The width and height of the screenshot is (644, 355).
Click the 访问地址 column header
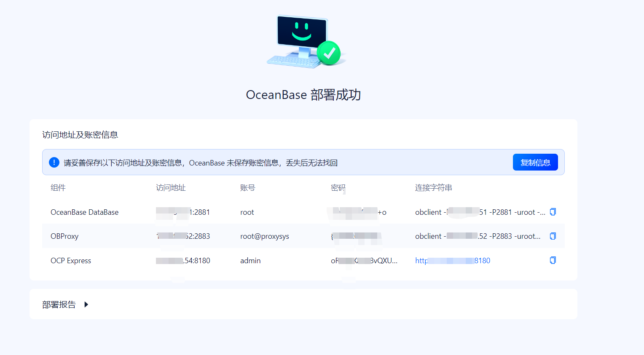171,188
